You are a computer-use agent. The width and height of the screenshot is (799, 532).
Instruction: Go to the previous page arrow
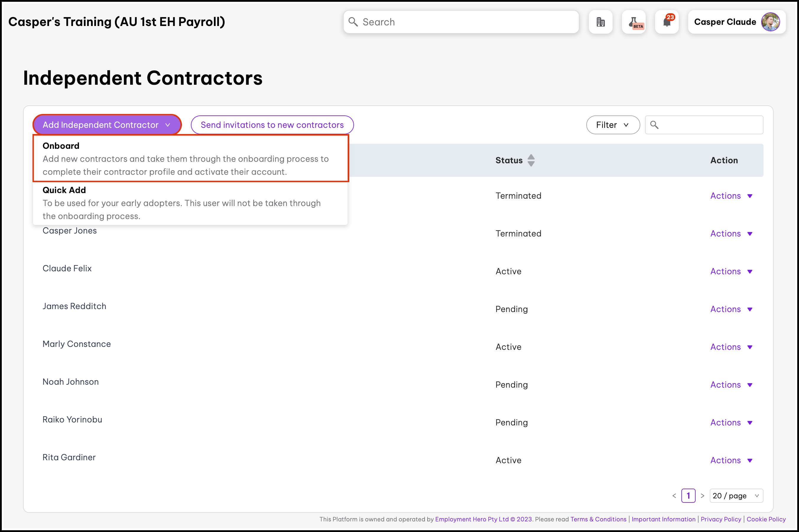tap(674, 496)
